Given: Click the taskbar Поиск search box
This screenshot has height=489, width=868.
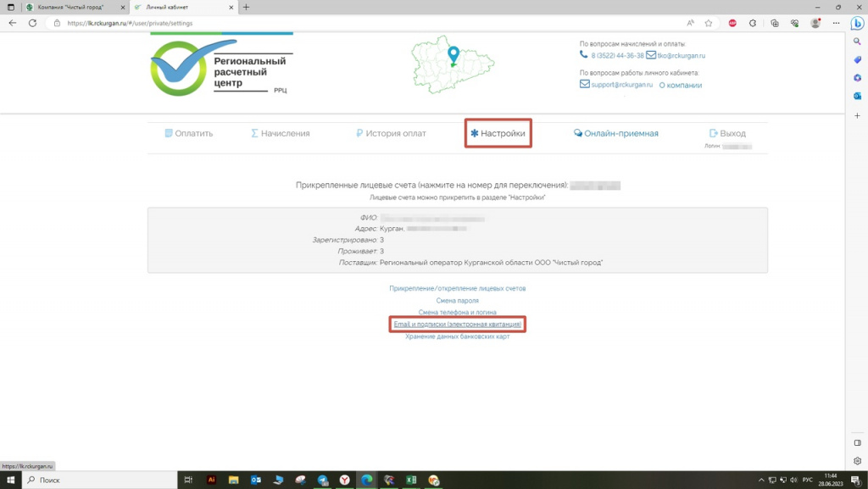Looking at the screenshot, I should click(x=98, y=481).
